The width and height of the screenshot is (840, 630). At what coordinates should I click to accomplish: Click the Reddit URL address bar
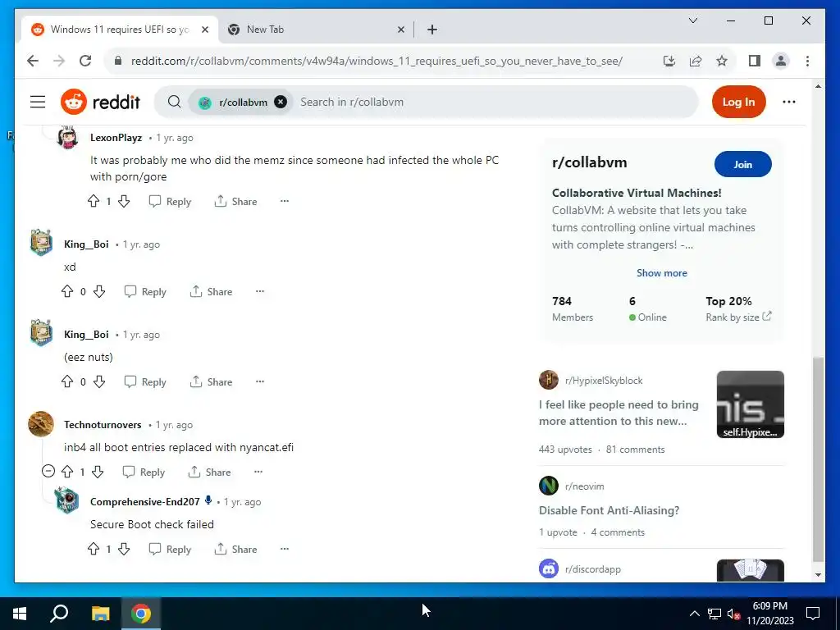pos(377,61)
